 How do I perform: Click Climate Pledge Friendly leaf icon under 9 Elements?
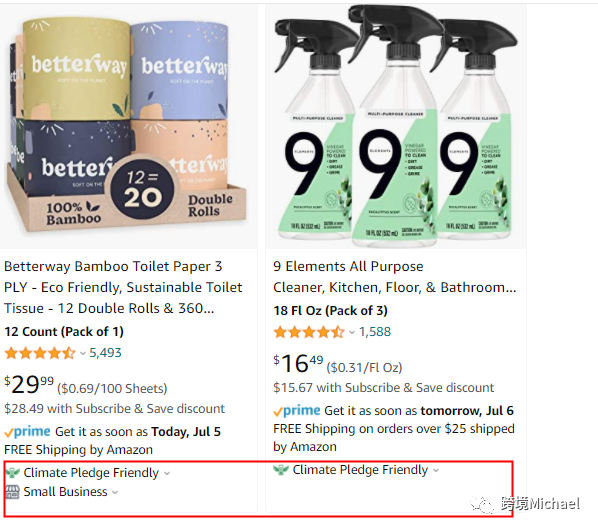[x=281, y=470]
